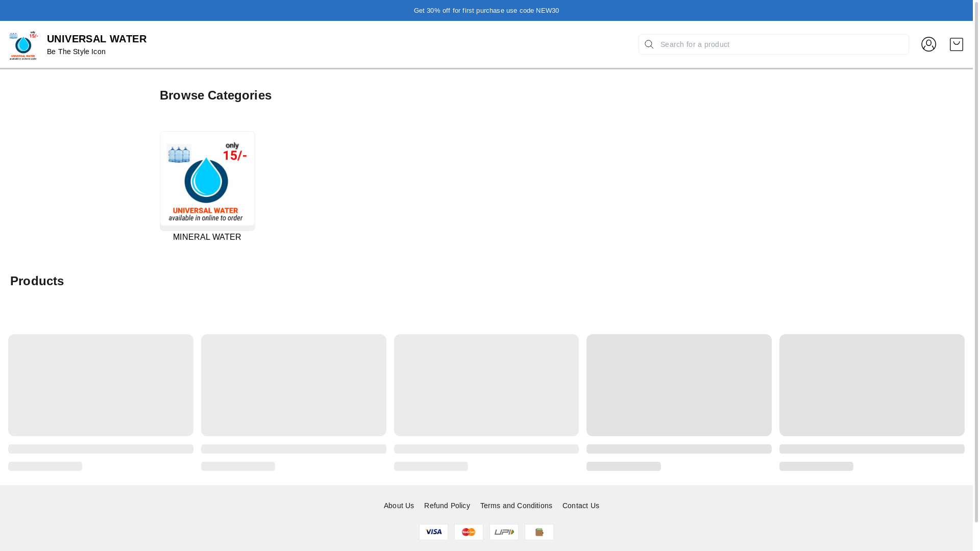This screenshot has height=551, width=980.
Task: Open Terms and Conditions link
Action: pyautogui.click(x=516, y=506)
